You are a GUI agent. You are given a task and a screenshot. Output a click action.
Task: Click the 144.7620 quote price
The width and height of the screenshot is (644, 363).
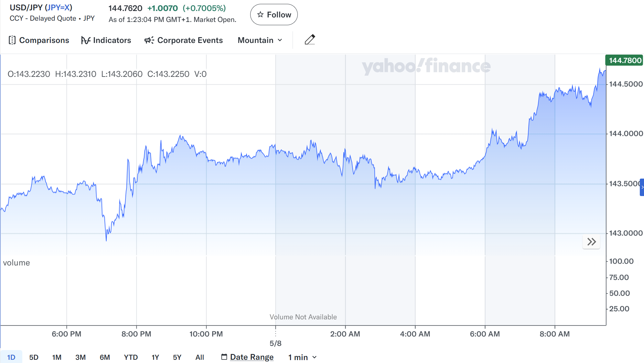point(125,8)
